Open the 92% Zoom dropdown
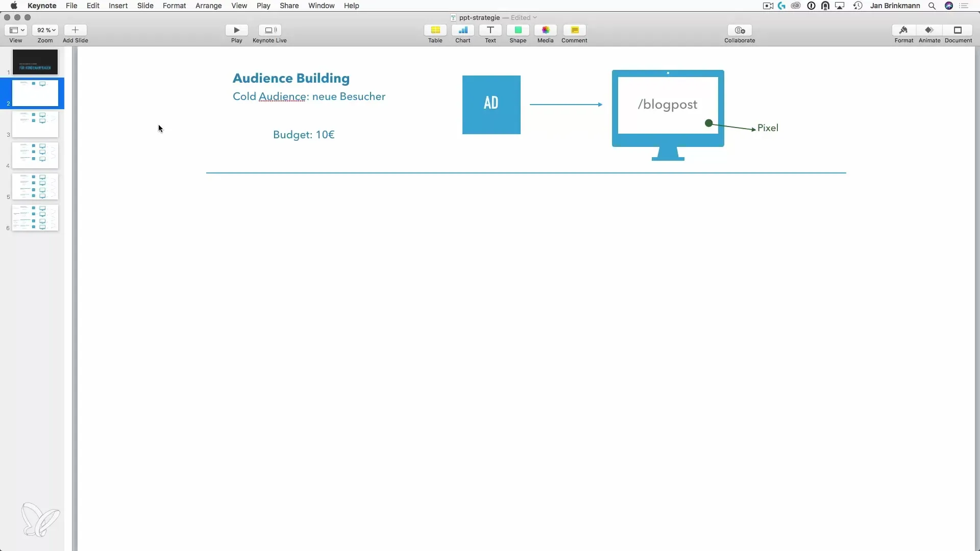 click(x=45, y=30)
